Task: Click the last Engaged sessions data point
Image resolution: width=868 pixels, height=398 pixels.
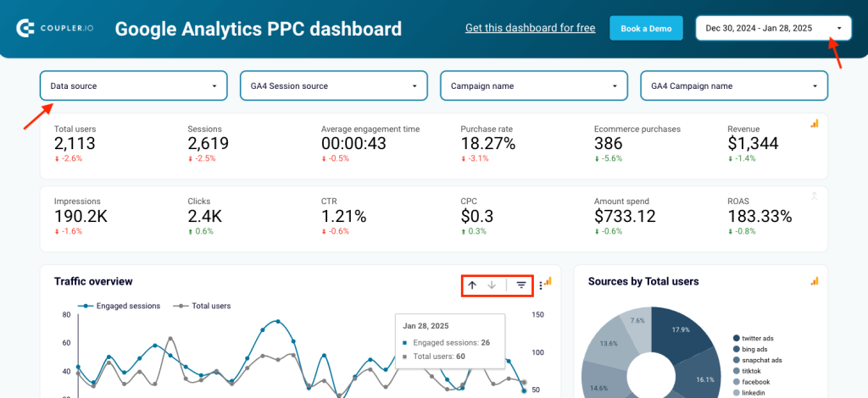Action: pyautogui.click(x=524, y=391)
